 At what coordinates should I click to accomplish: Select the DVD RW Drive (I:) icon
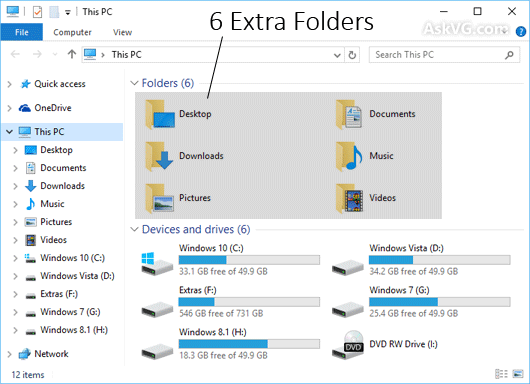click(x=348, y=345)
